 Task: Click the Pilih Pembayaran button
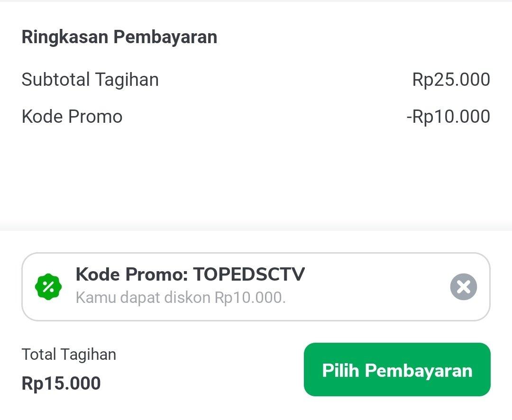[x=397, y=370]
